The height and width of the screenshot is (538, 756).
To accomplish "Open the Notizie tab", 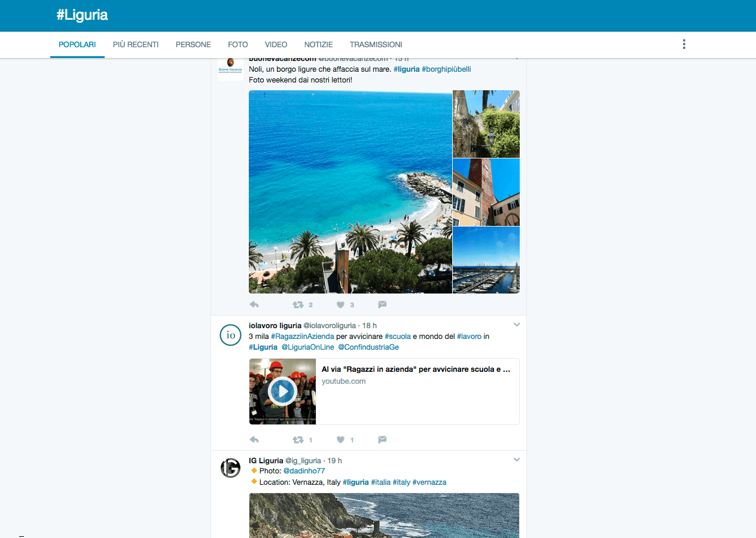I will 319,45.
